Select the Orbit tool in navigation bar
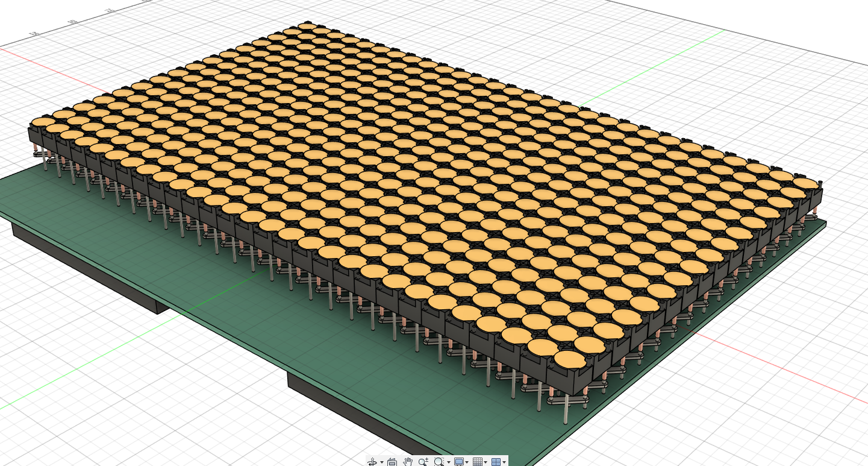This screenshot has height=466, width=868. coord(373,462)
